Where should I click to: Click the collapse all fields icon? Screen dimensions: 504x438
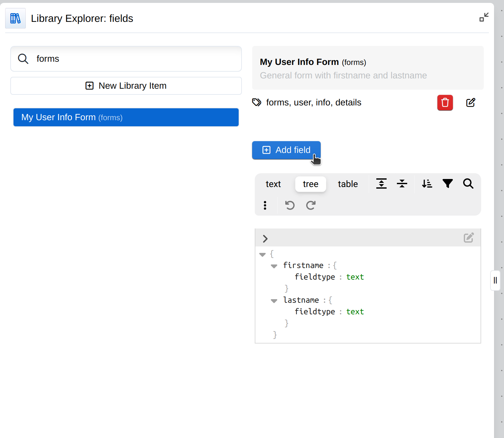coord(402,184)
